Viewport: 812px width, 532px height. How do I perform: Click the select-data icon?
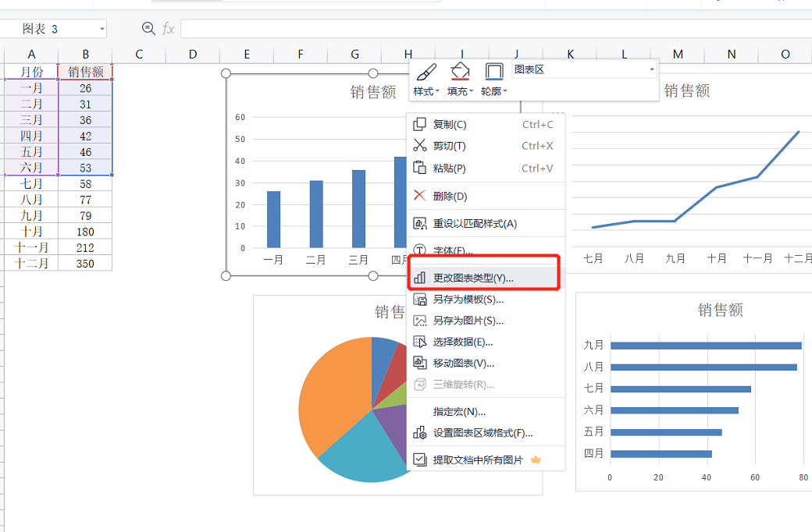[x=419, y=342]
